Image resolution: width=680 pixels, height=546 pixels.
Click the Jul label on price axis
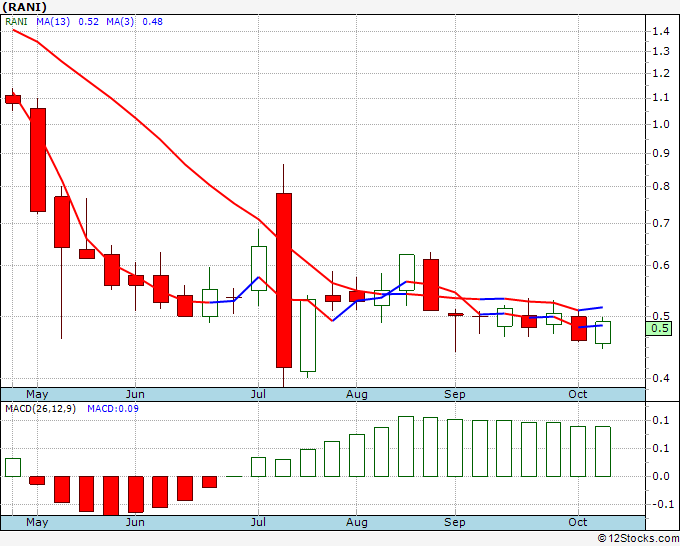point(258,394)
